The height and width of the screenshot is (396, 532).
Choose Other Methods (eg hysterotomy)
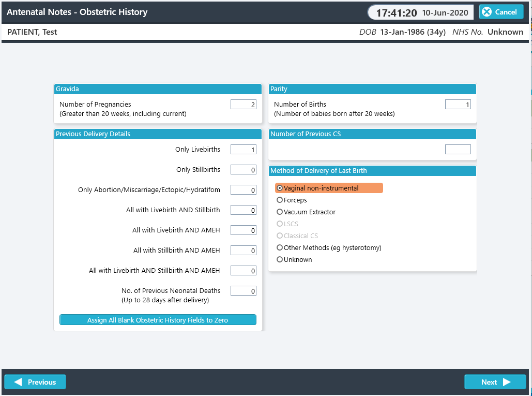click(x=329, y=247)
